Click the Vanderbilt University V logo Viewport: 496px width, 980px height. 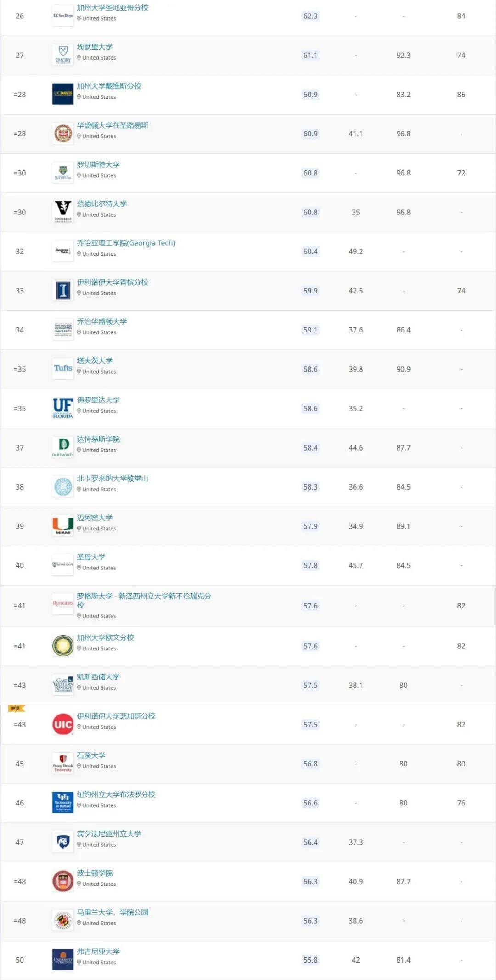(63, 212)
